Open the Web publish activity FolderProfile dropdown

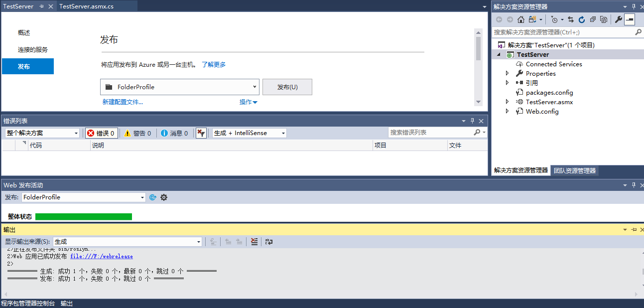pyautogui.click(x=84, y=197)
